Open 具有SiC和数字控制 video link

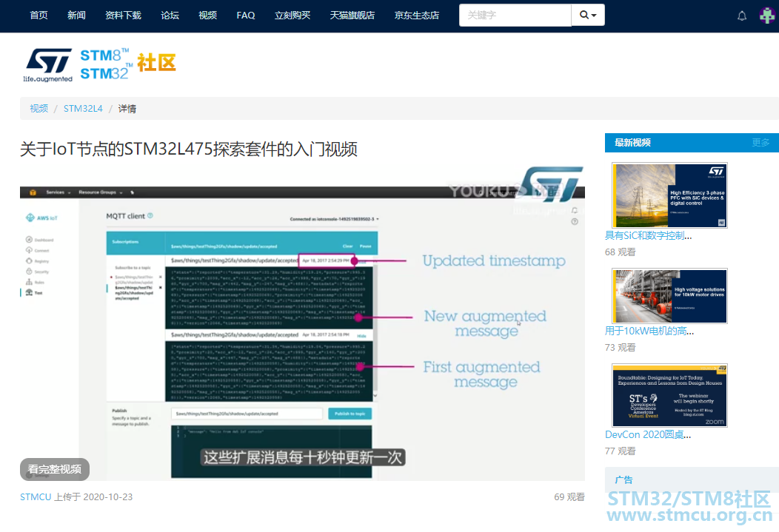coord(649,236)
